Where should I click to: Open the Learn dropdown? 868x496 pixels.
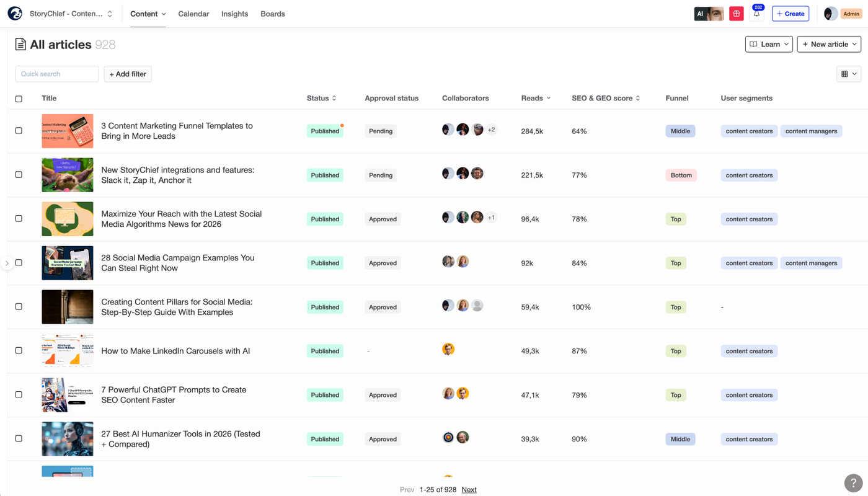pyautogui.click(x=769, y=44)
